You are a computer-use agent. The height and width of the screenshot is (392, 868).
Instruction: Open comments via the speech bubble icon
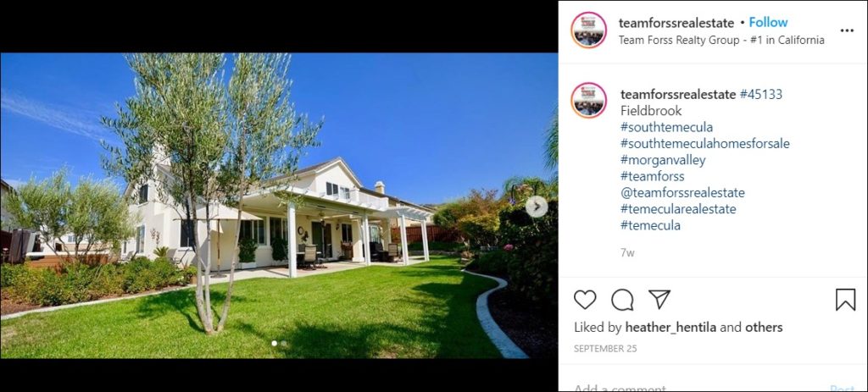(x=622, y=300)
